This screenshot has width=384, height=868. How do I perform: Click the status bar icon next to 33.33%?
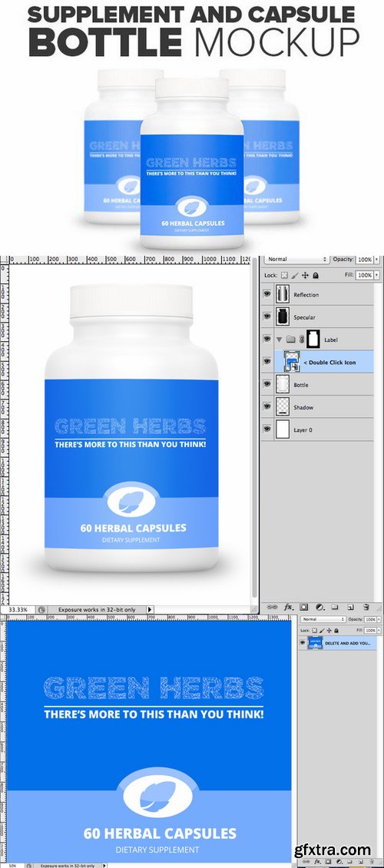click(x=41, y=609)
